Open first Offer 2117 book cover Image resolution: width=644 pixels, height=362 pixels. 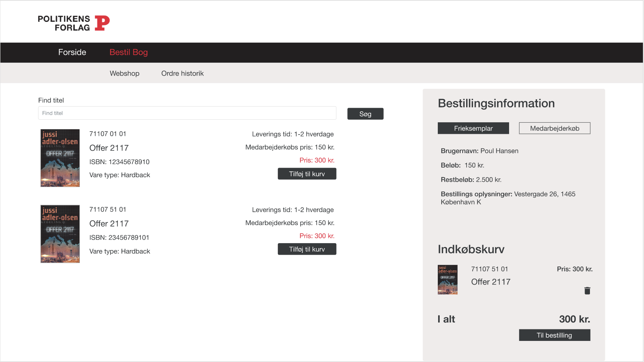(60, 158)
